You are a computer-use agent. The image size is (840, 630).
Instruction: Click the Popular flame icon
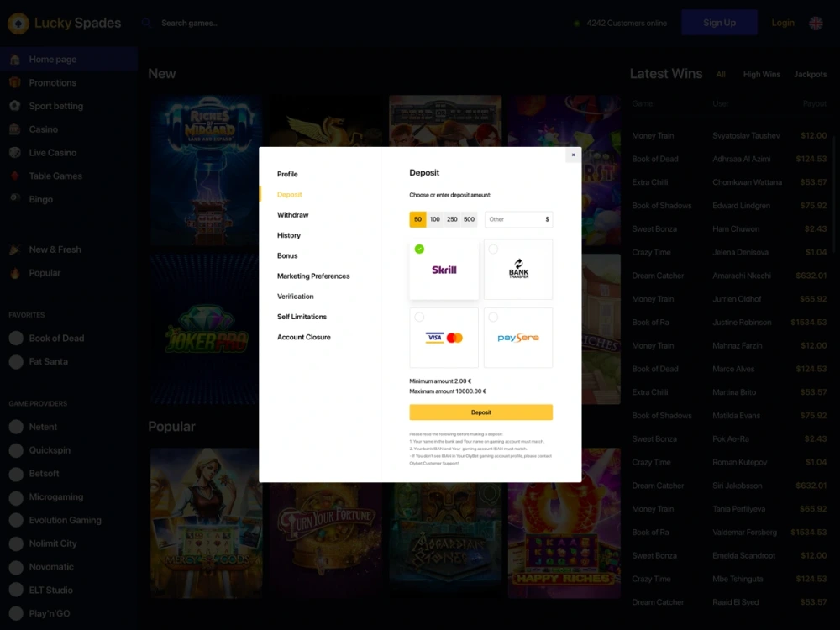click(x=15, y=273)
